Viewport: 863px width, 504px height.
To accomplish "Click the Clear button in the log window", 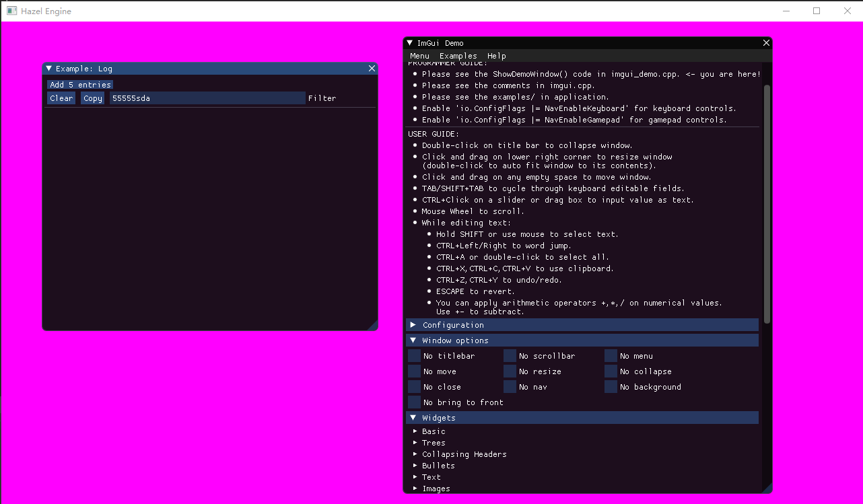I will (x=61, y=98).
